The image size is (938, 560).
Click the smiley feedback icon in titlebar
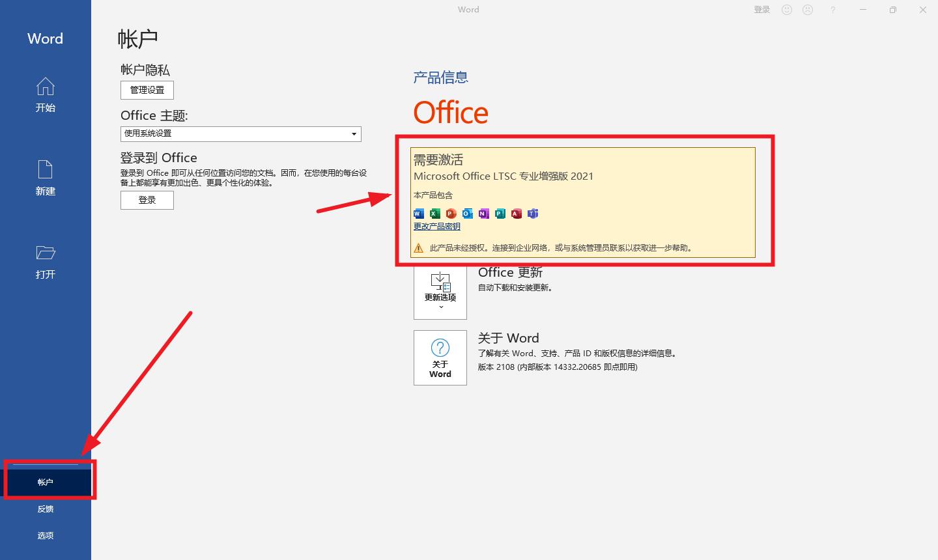coord(786,9)
